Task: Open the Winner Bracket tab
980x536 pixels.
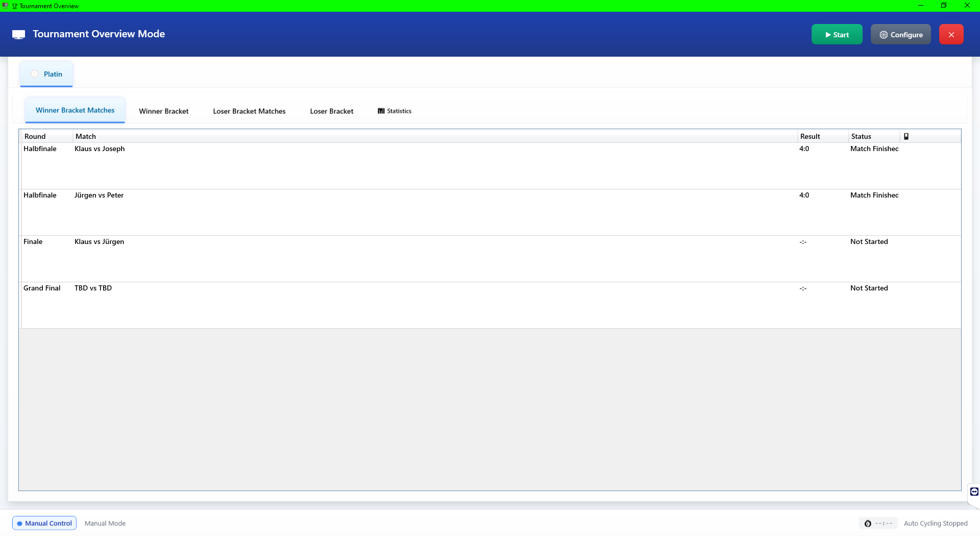Action: pos(164,111)
